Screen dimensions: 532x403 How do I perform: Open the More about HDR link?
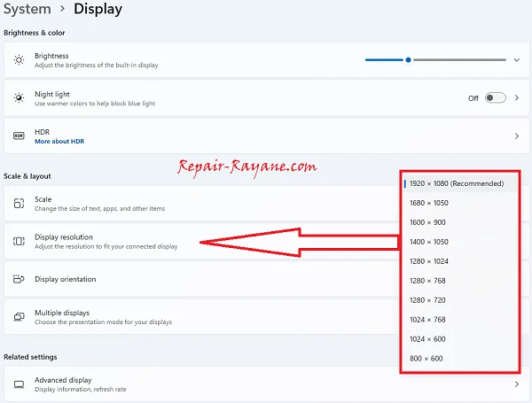[59, 142]
